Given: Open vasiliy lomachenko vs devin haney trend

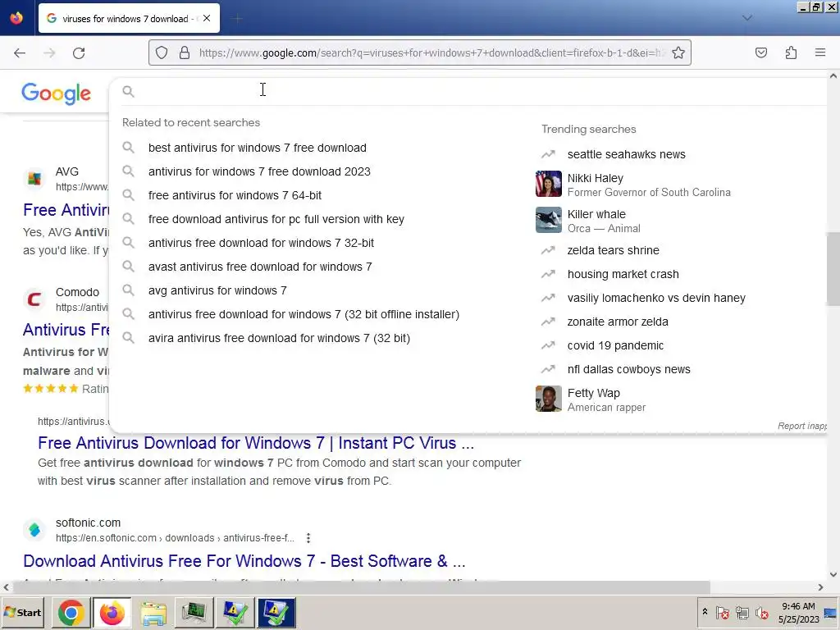Looking at the screenshot, I should coord(656,298).
